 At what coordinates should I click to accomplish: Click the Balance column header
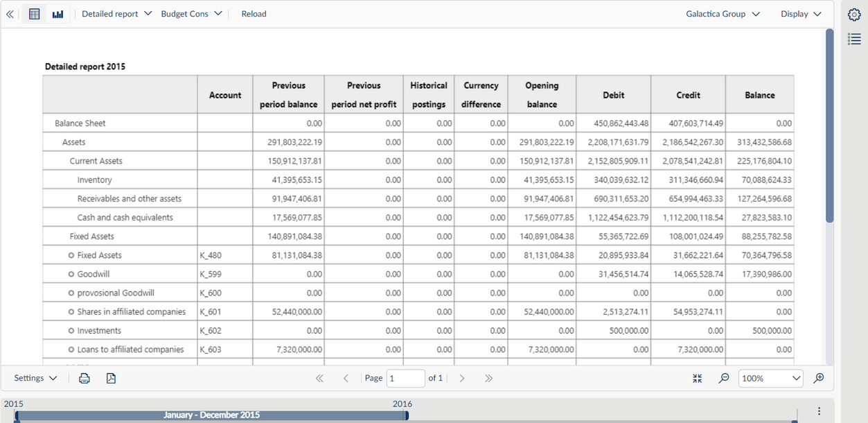pyautogui.click(x=760, y=95)
